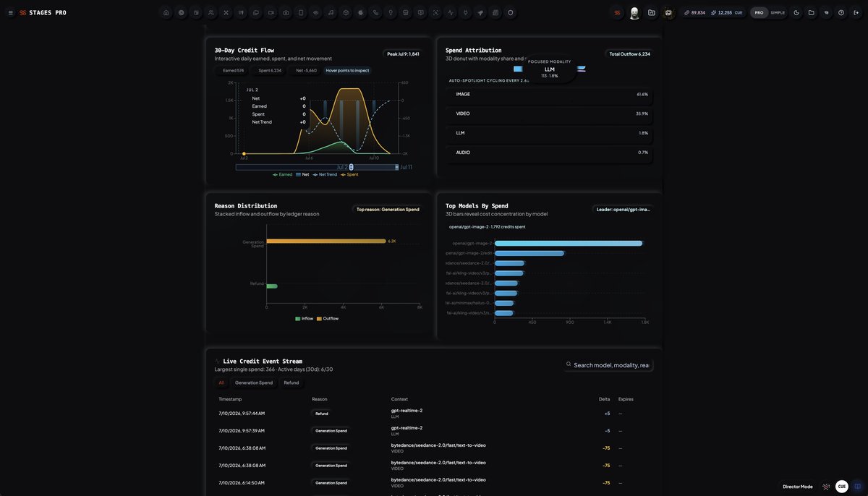
Task: Click Generation Spend badge at 9:57:39 AM
Action: coord(331,431)
